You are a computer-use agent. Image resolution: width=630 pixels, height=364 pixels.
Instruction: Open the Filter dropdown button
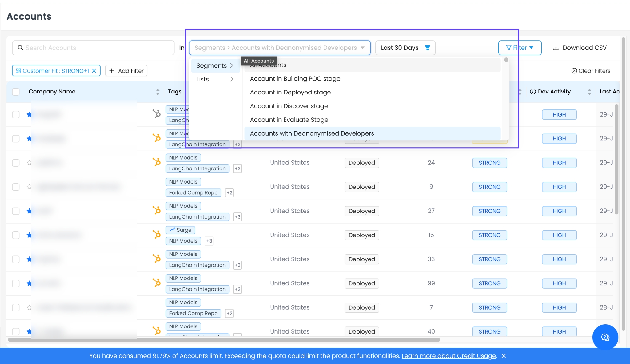click(x=520, y=48)
